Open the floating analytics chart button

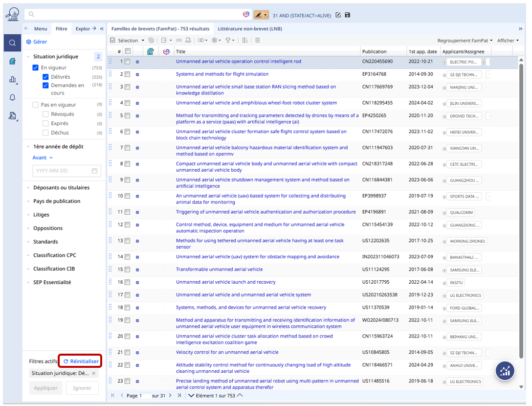[505, 371]
